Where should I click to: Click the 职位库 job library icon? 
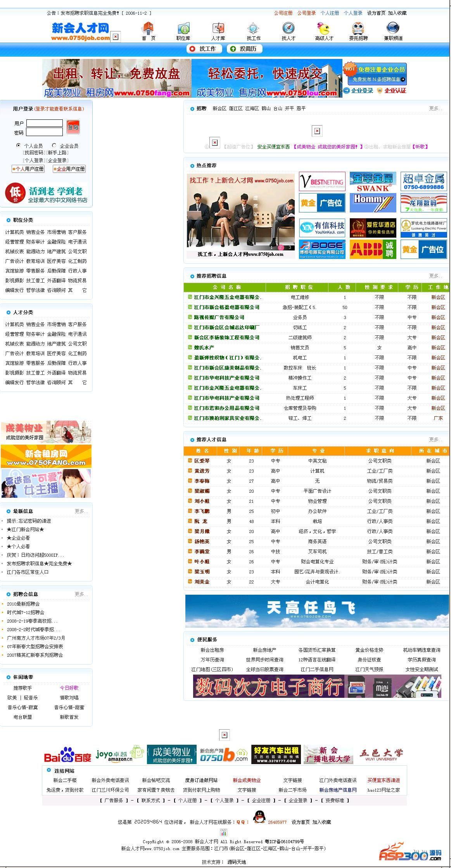pos(183,28)
